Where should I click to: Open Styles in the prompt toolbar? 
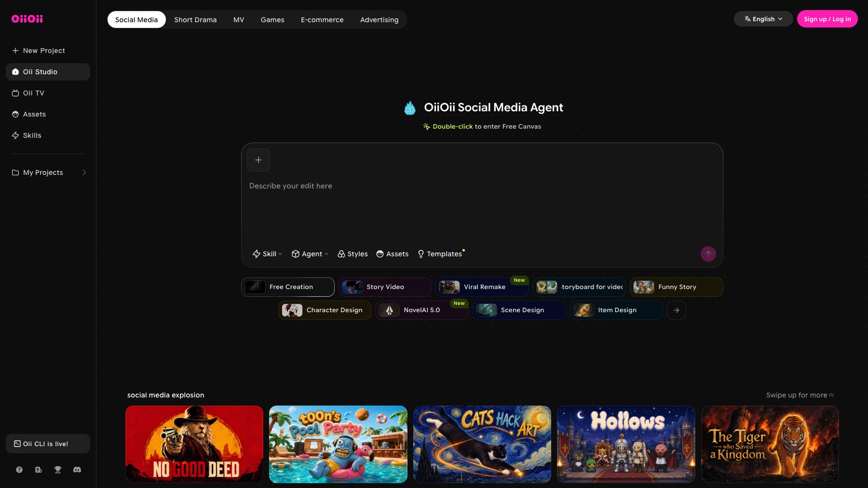(353, 254)
